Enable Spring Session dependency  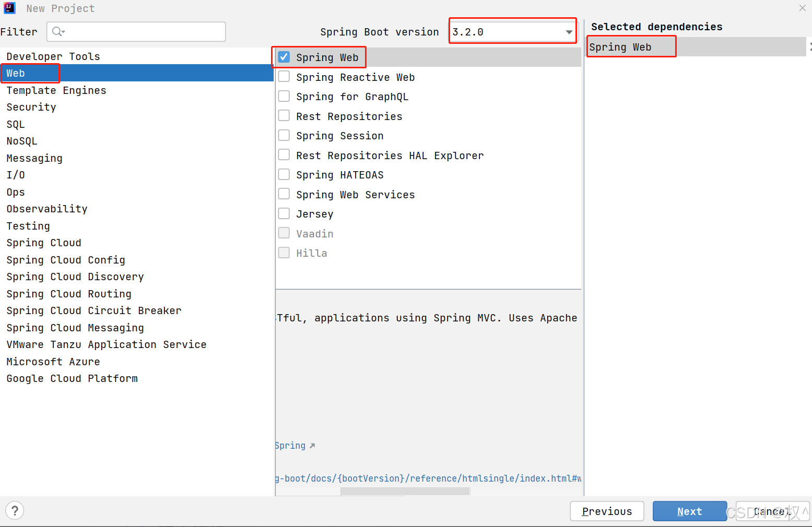tap(284, 135)
